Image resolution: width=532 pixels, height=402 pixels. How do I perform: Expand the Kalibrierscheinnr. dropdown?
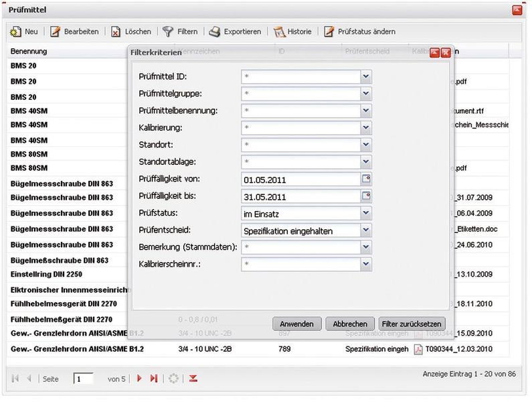coord(366,264)
